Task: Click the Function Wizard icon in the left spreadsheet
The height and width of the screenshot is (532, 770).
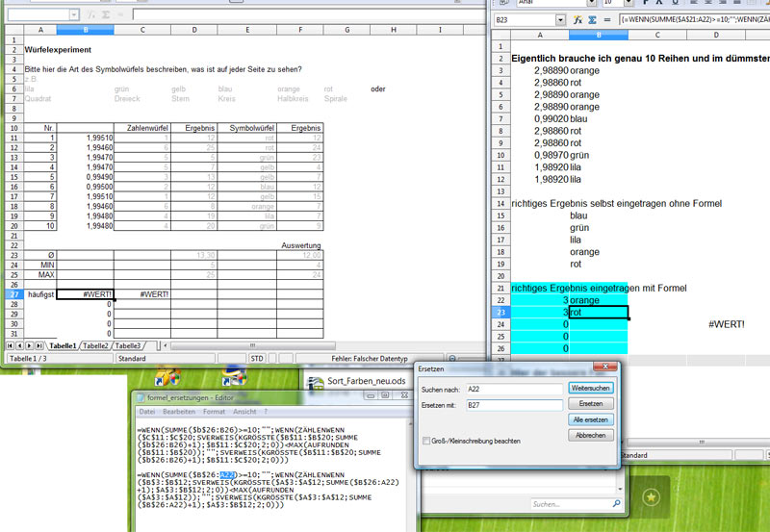Action: [x=91, y=14]
